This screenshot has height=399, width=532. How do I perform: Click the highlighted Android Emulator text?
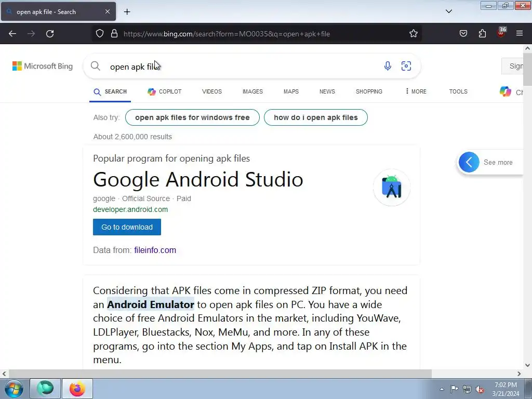151,304
